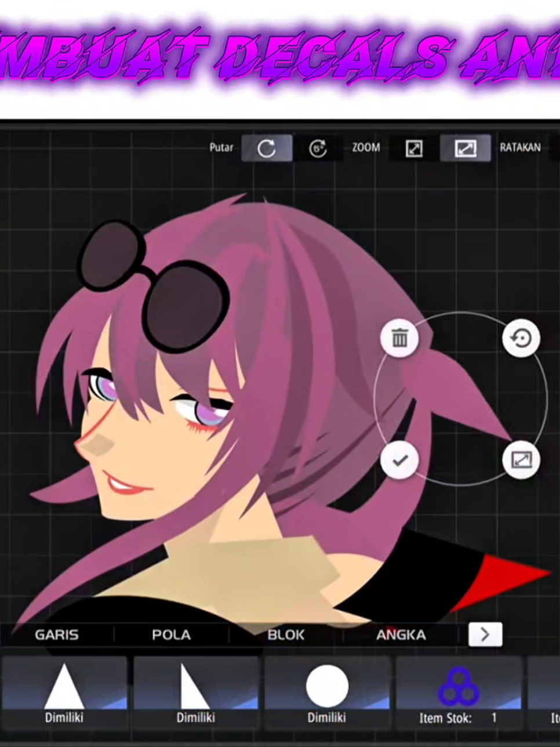Click the scale handle on the selection circle
The image size is (560, 747).
(521, 460)
